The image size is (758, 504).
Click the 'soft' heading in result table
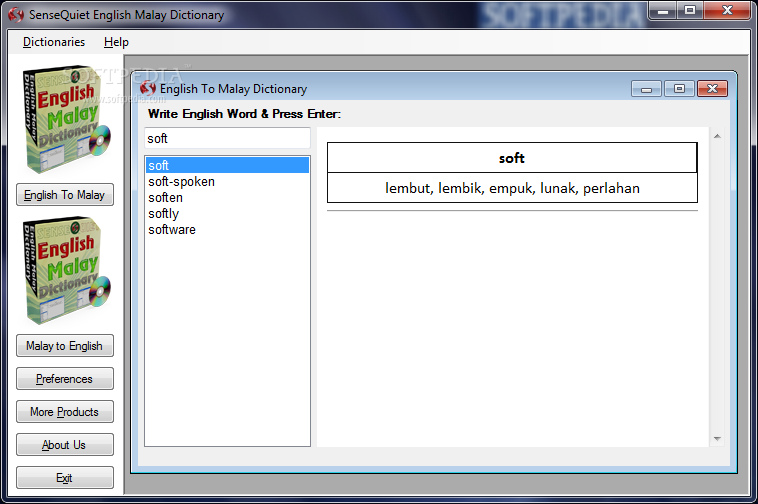[512, 158]
